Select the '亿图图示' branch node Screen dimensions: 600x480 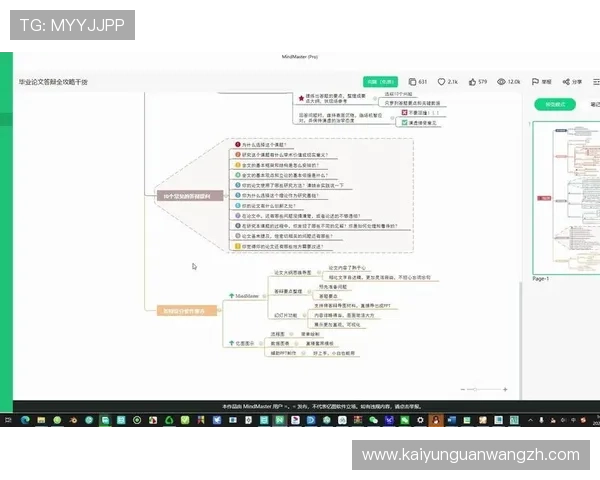(x=243, y=343)
